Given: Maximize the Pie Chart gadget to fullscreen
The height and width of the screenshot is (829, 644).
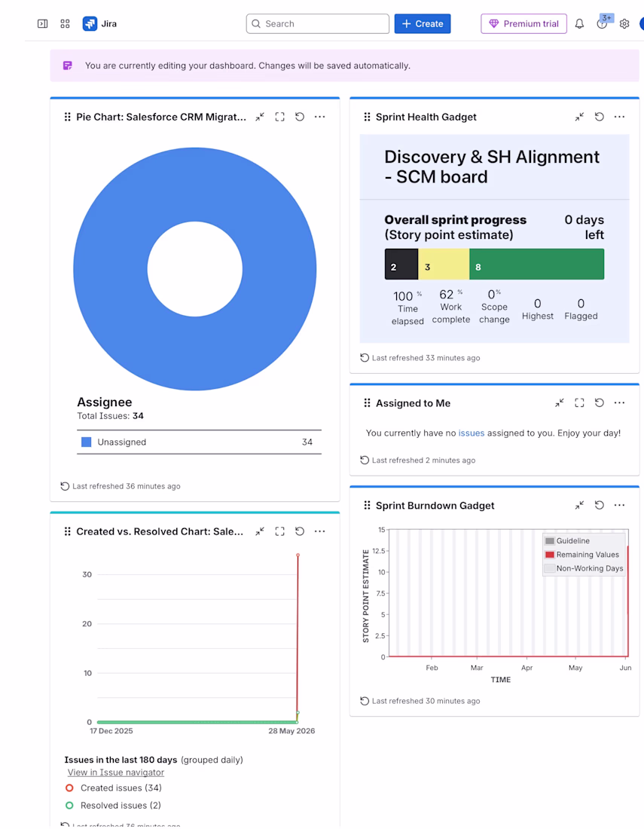Looking at the screenshot, I should coord(280,117).
